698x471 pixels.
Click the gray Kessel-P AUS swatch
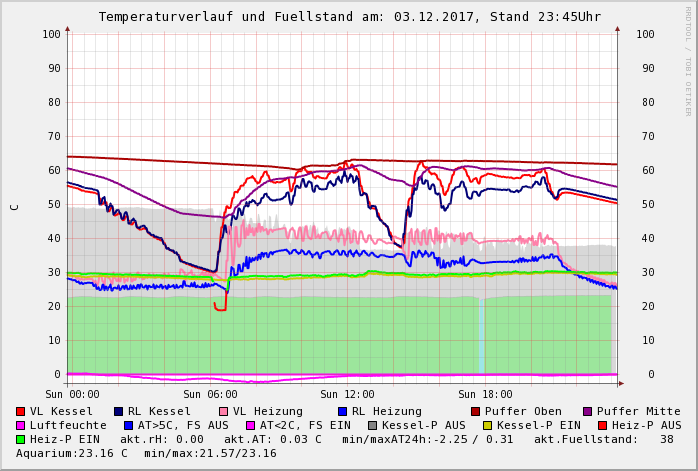(372, 425)
